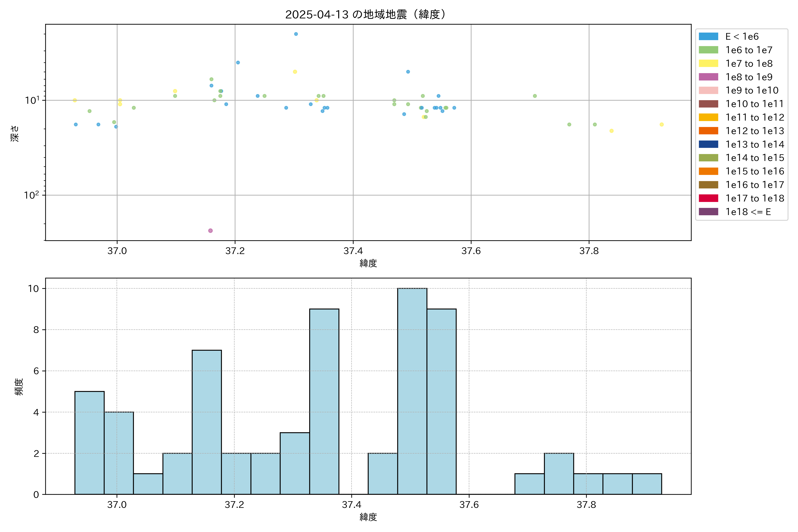The image size is (798, 532).
Task: Click the rightmost histogram bar
Action: (x=647, y=484)
